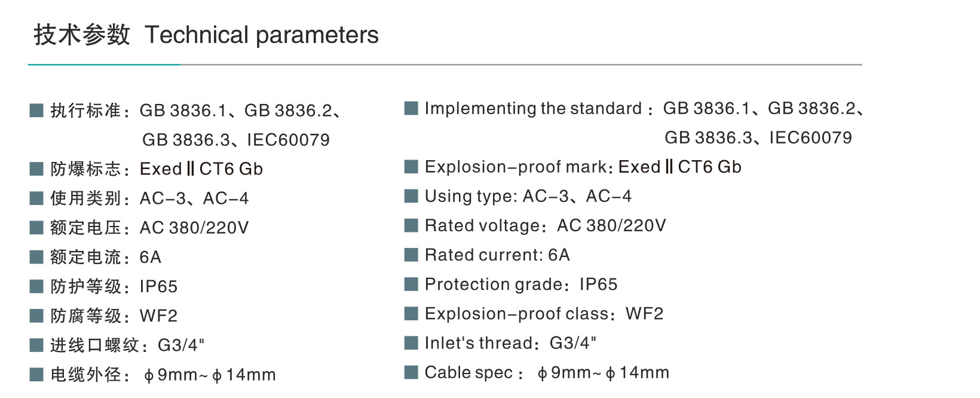Click the Inlet's thread: G3/4" line

tap(510, 343)
